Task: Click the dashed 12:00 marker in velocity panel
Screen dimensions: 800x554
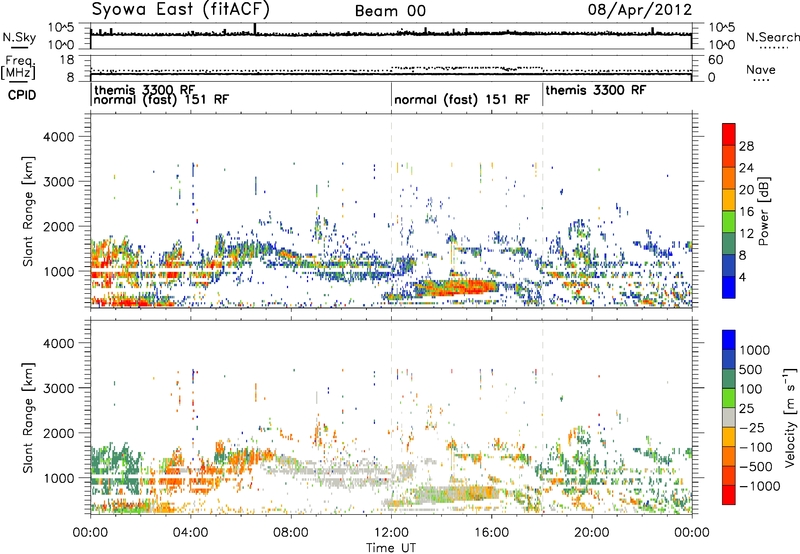Action: [x=391, y=417]
